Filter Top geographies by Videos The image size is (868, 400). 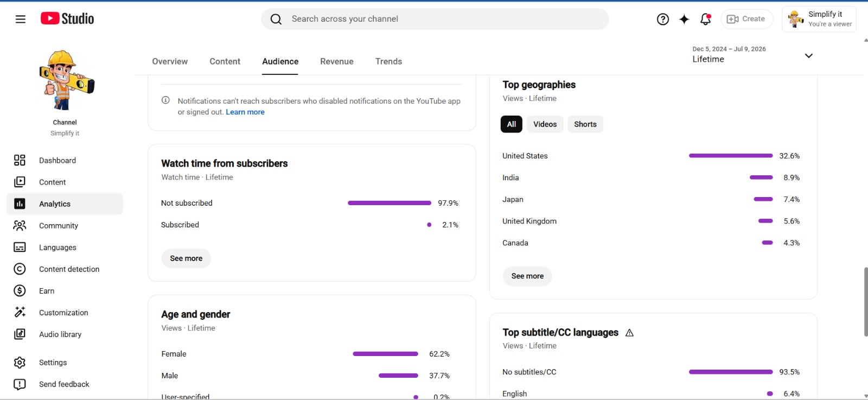(x=545, y=124)
